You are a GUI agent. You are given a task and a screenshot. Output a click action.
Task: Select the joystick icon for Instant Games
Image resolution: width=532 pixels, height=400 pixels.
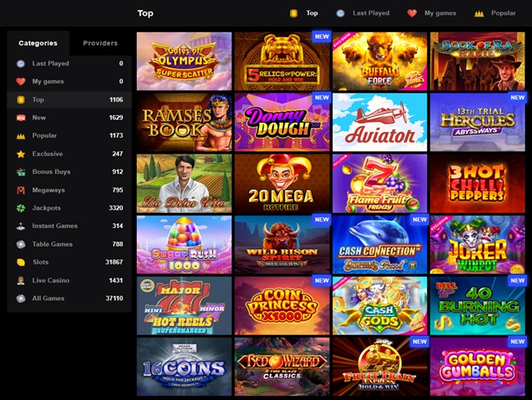click(x=20, y=226)
